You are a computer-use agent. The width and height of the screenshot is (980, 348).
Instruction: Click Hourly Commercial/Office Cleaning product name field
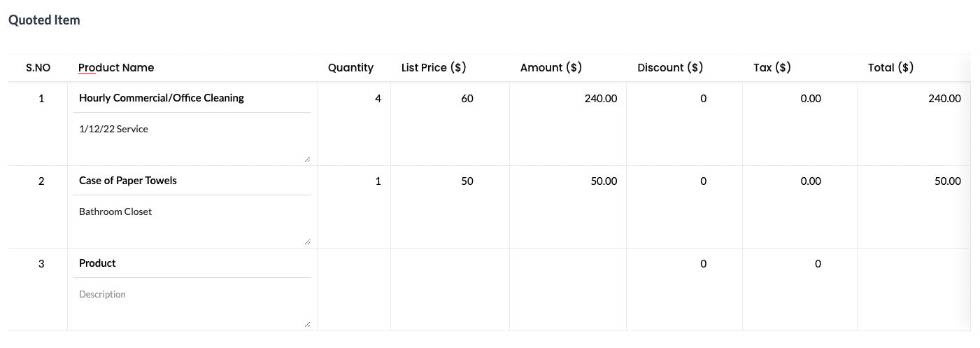(x=192, y=98)
